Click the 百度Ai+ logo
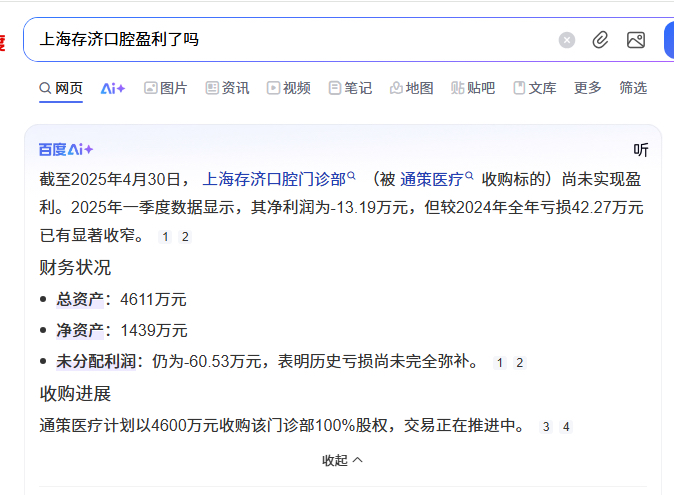The image size is (674, 495). [66, 150]
